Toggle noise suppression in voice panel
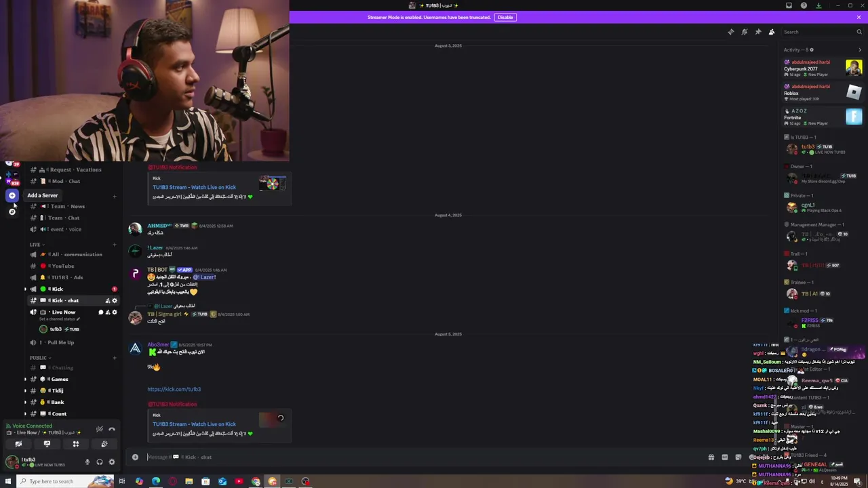This screenshot has width=868, height=488. 99,428
